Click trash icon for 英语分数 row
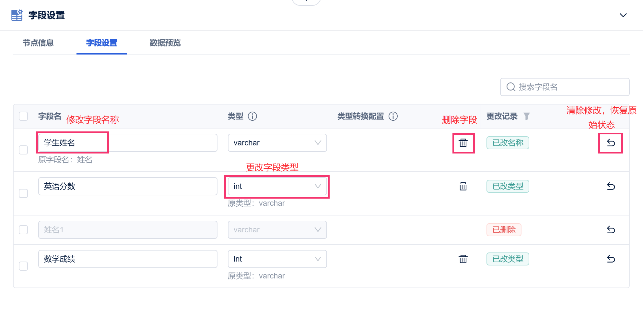Screen dimensions: 644x319 click(x=463, y=186)
